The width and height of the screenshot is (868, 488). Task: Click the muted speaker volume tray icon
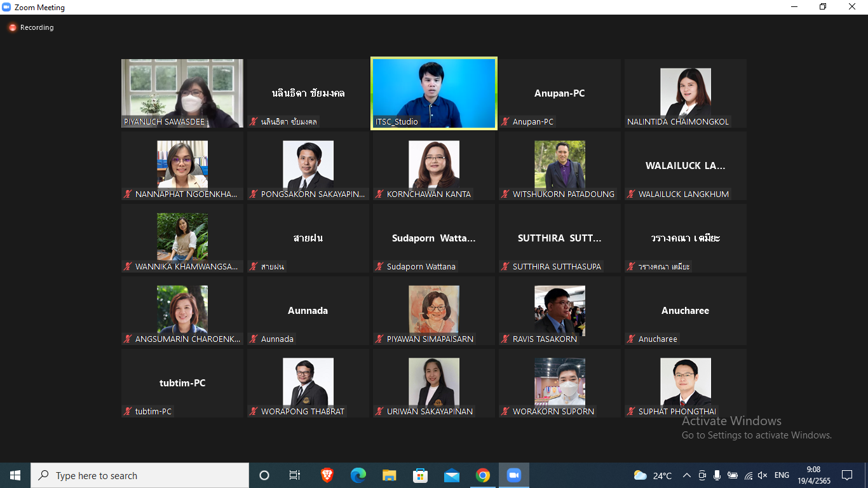tap(763, 475)
